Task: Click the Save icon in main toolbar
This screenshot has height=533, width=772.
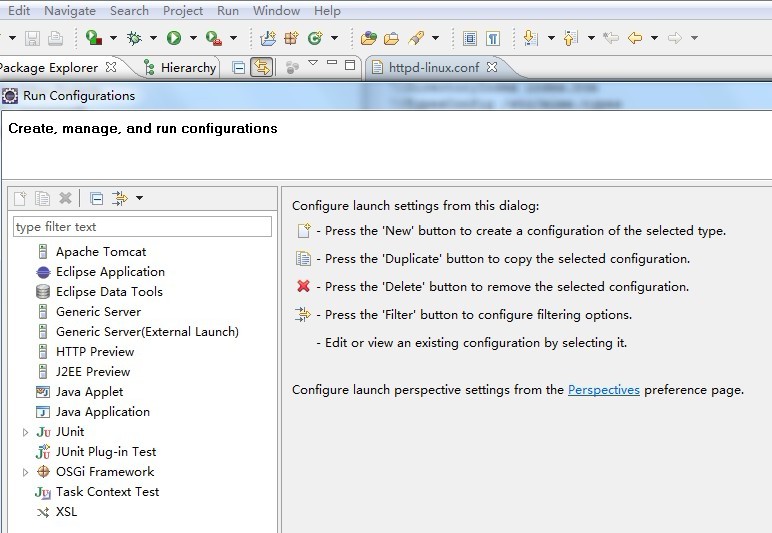Action: 32,38
